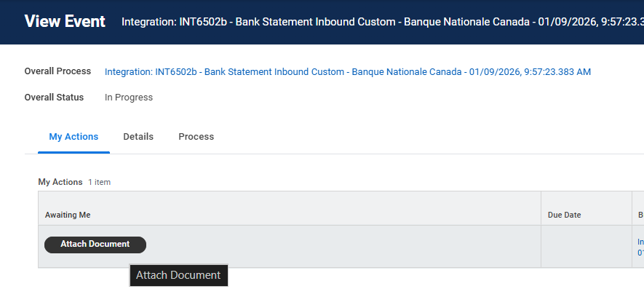Viewport: 644px width, 297px height.
Task: Click the Attach Document button
Action: (x=95, y=245)
